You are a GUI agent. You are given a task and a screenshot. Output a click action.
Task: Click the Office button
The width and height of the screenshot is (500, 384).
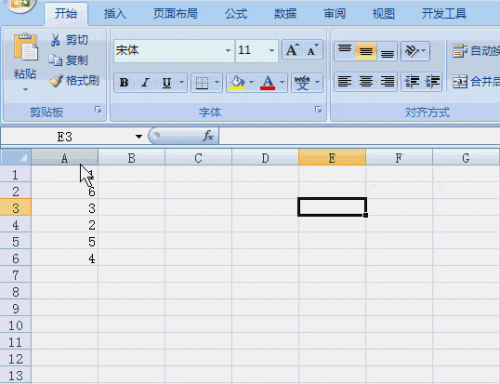pyautogui.click(x=20, y=5)
